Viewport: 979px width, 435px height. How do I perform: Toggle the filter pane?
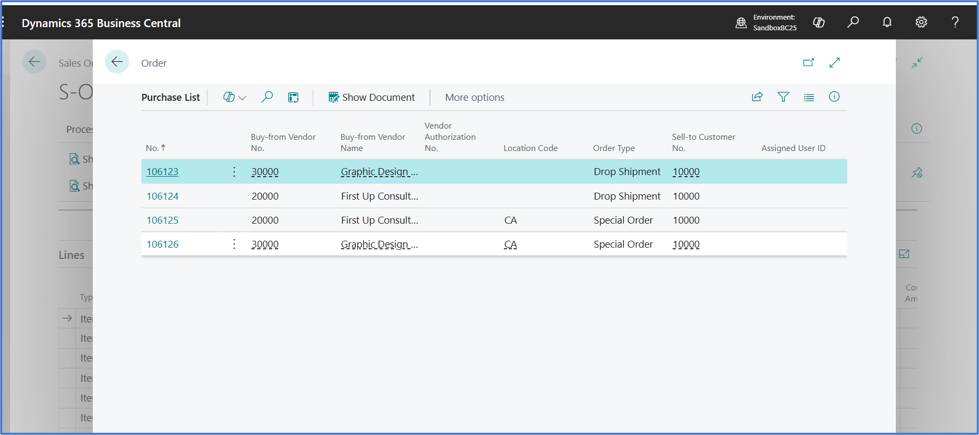[x=783, y=97]
